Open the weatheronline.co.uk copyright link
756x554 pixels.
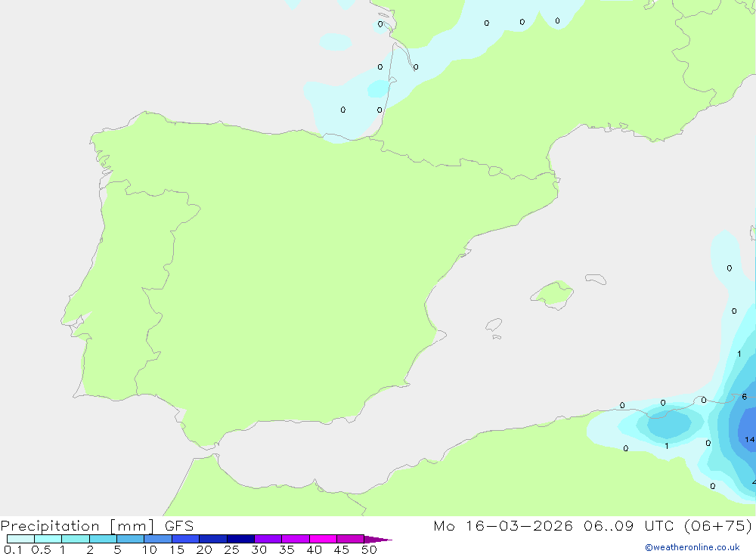pos(692,547)
